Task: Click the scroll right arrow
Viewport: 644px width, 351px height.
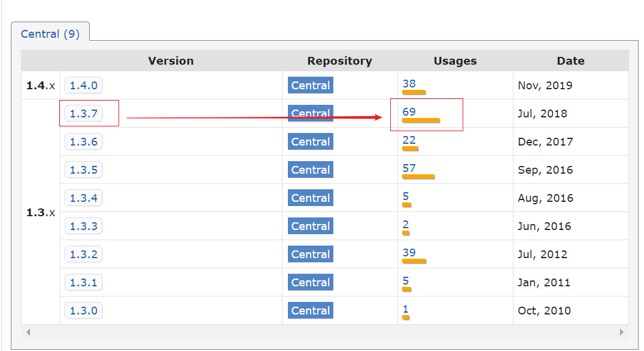Action: coord(622,332)
